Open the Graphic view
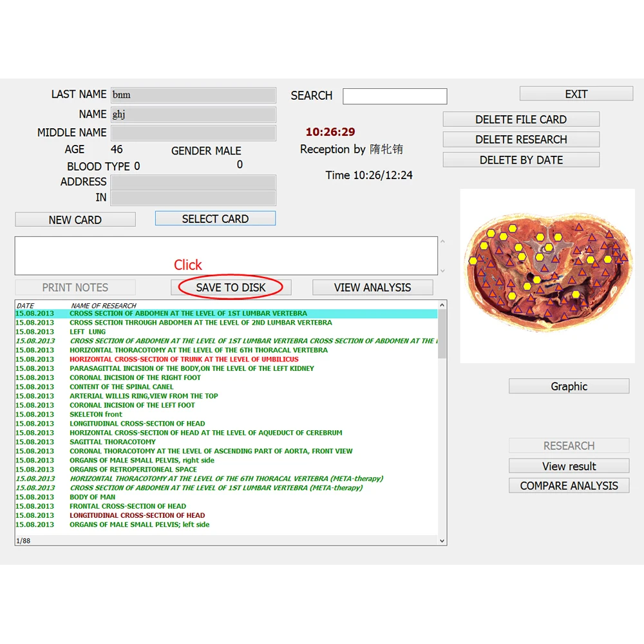The height and width of the screenshot is (644, 644). click(569, 386)
